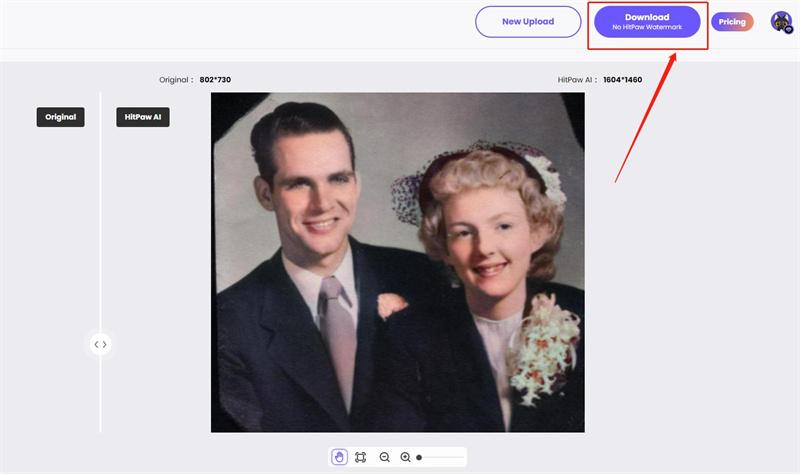Click the far end of the zoom slider track
Image resolution: width=800 pixels, height=474 pixels.
pos(464,457)
